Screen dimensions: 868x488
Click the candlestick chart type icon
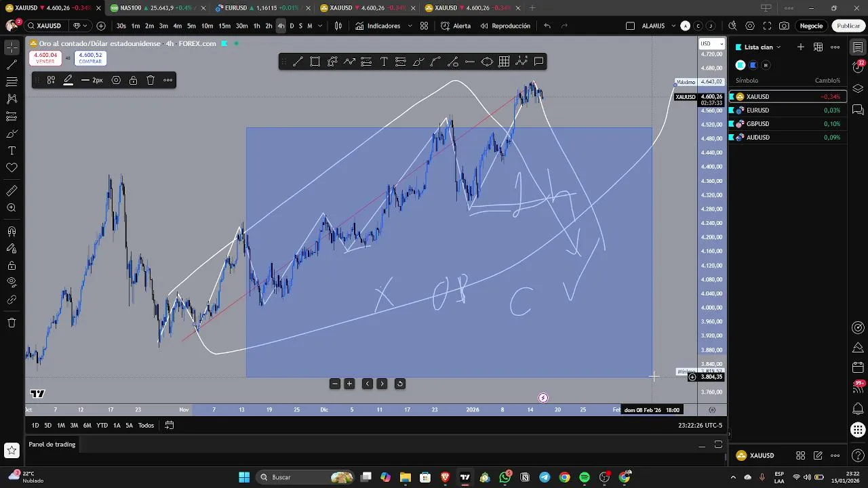pyautogui.click(x=338, y=26)
